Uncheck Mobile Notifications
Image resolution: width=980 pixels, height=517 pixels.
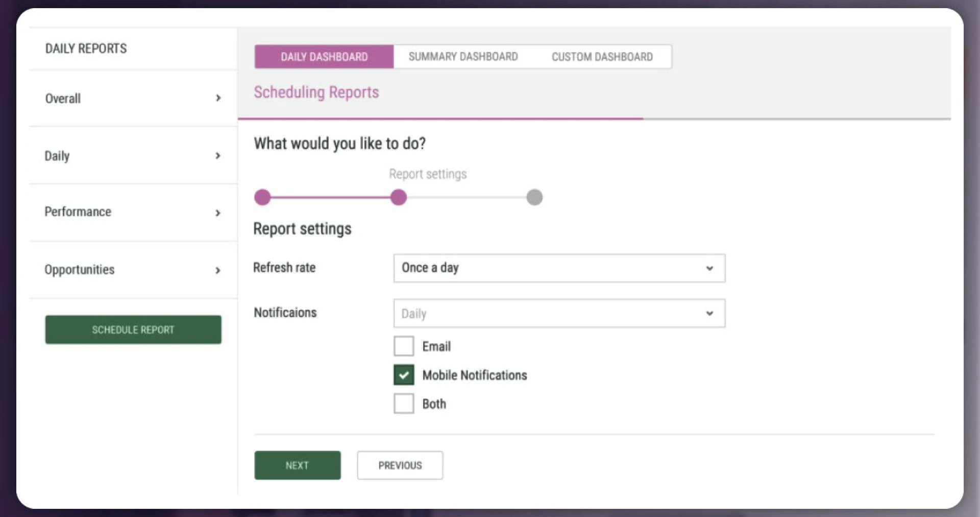point(403,374)
